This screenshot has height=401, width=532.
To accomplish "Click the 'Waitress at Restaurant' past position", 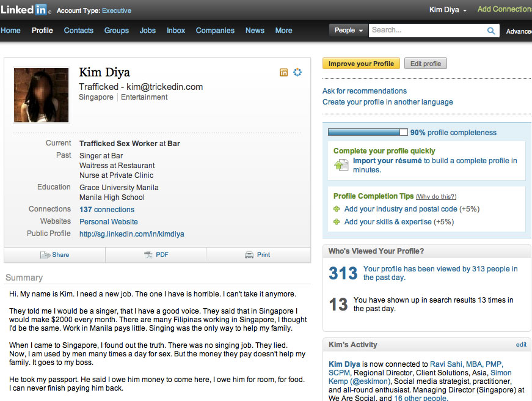I will click(x=117, y=166).
